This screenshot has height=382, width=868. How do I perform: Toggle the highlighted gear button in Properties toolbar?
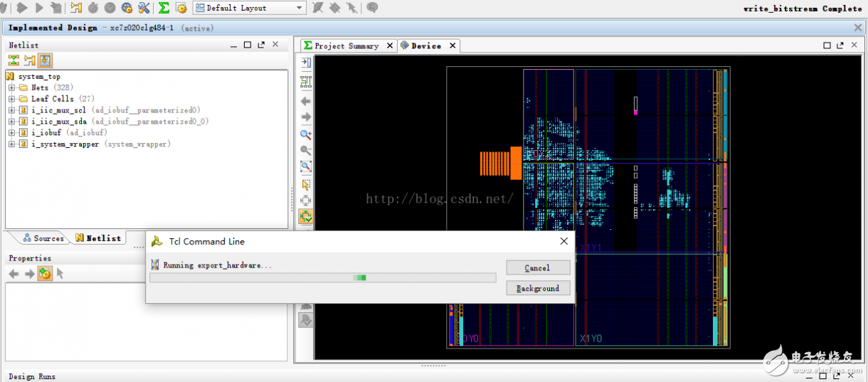click(45, 274)
